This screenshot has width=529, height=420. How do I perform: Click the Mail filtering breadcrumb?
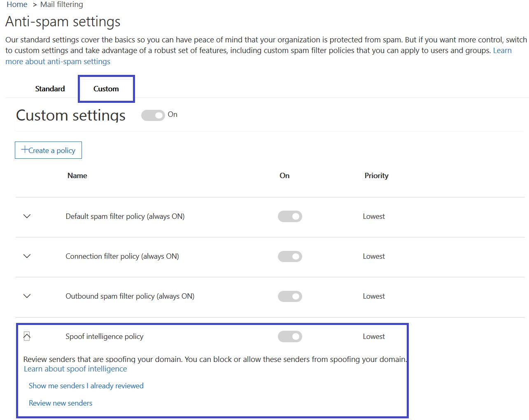coord(61,4)
